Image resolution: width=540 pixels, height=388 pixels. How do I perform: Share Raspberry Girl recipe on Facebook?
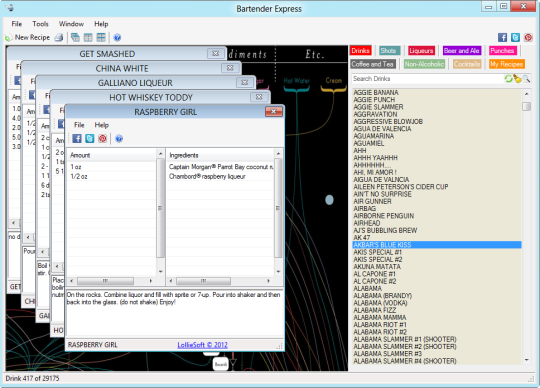coord(77,138)
